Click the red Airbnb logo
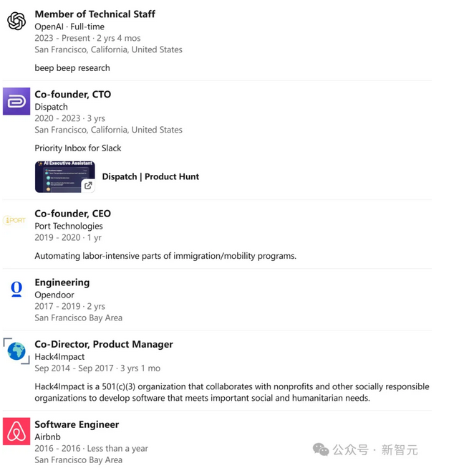Viewport: 454px width, 476px height. (16, 431)
